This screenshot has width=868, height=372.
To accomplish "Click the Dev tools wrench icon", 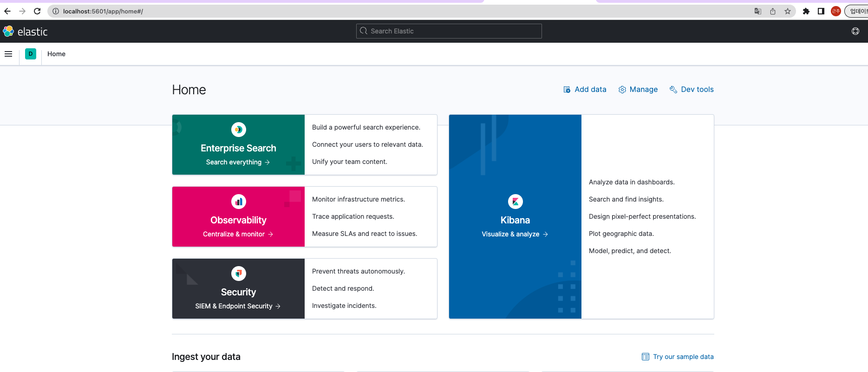I will click(673, 90).
